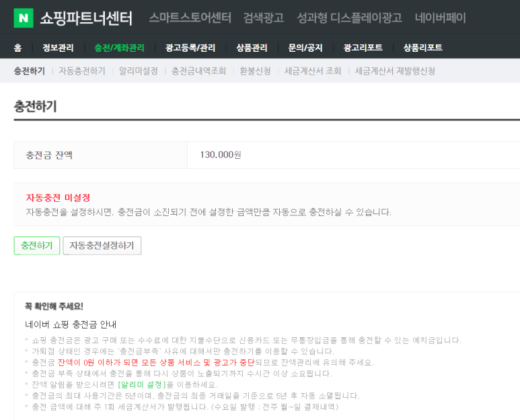This screenshot has width=520, height=420.
Task: Select the 홈 menu item
Action: pos(18,48)
